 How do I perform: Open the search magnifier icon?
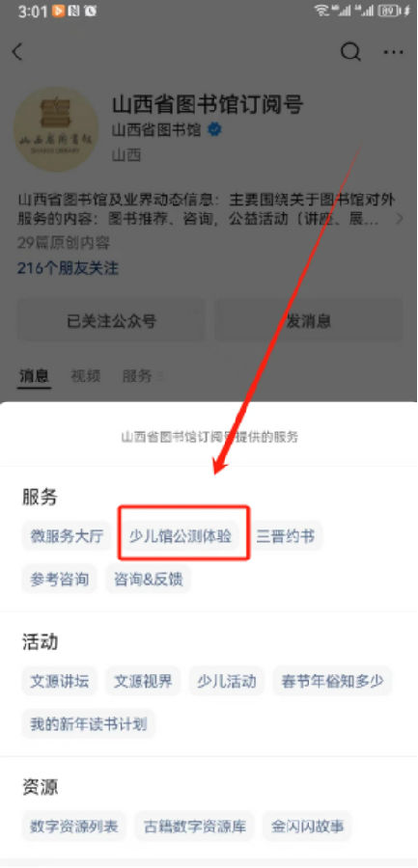pyautogui.click(x=350, y=52)
